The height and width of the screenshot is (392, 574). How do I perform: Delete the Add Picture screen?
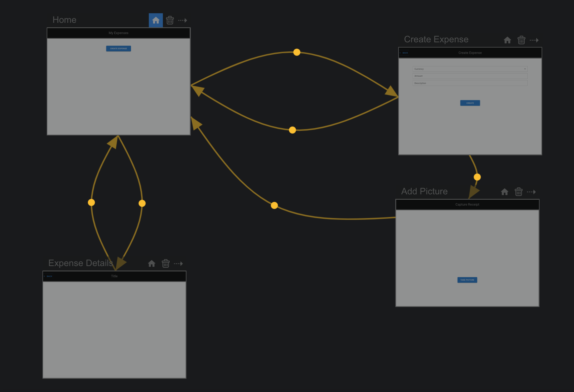pyautogui.click(x=518, y=192)
